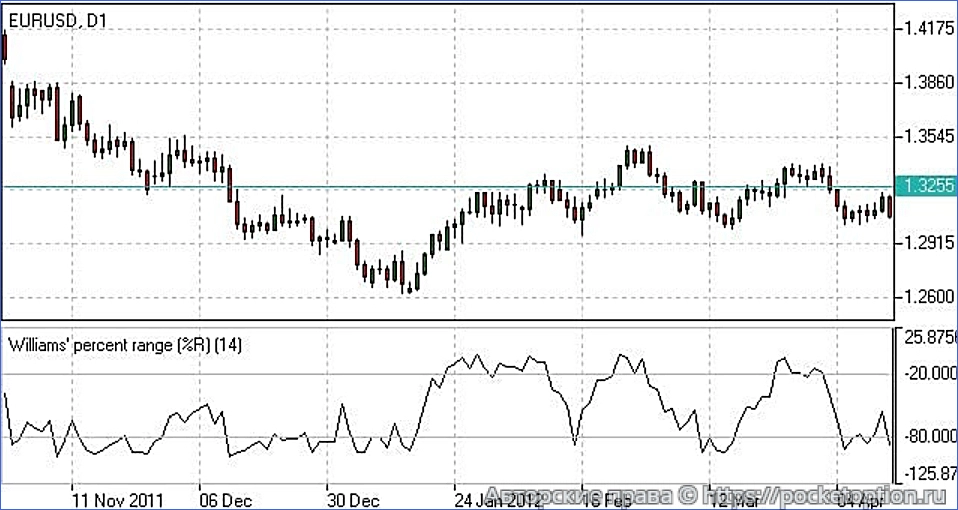Click the first tall candlestick at chart start
The image size is (958, 510).
point(5,46)
